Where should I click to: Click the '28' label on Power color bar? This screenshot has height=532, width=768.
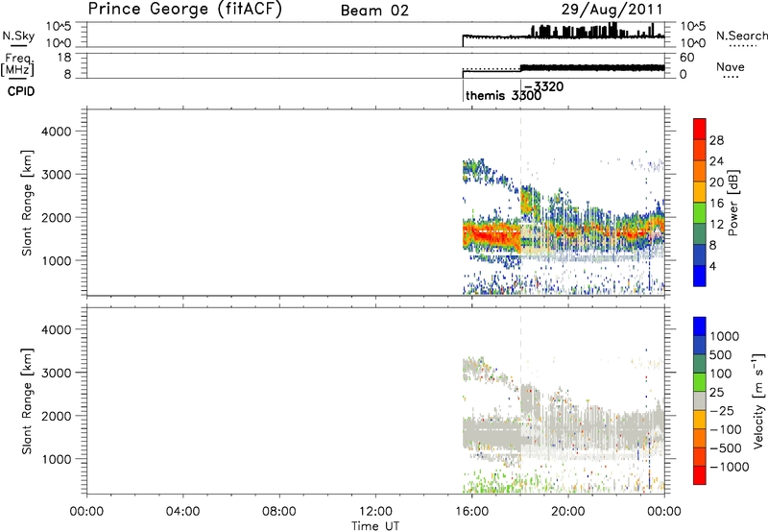tap(716, 140)
